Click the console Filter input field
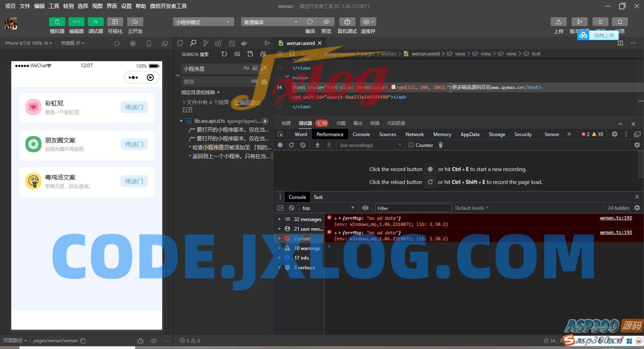The image size is (644, 349). [x=413, y=208]
